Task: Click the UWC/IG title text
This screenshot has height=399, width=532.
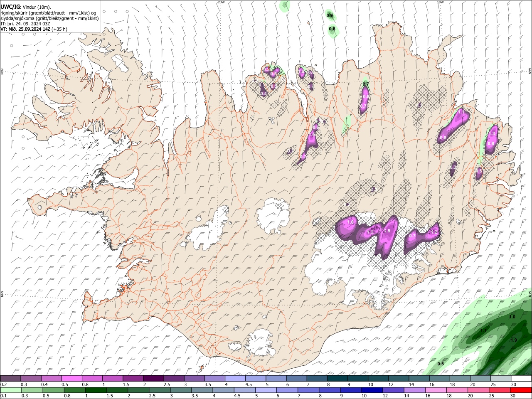Action: tap(10, 7)
